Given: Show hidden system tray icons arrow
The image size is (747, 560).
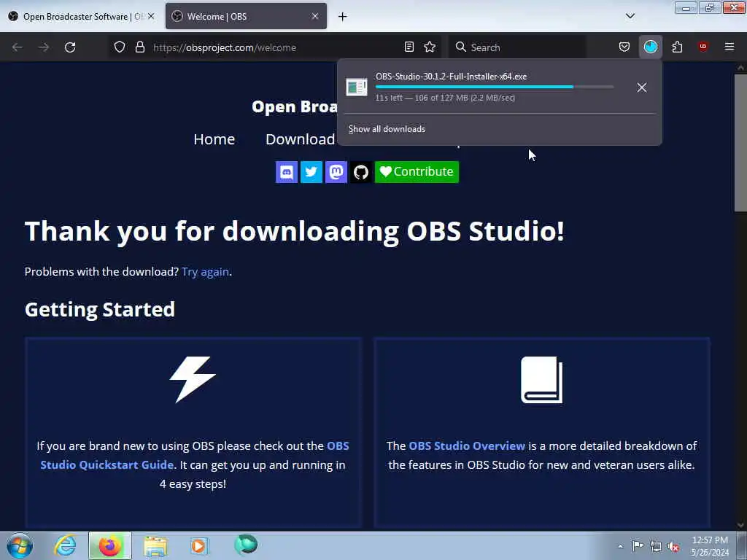Looking at the screenshot, I should 620,546.
